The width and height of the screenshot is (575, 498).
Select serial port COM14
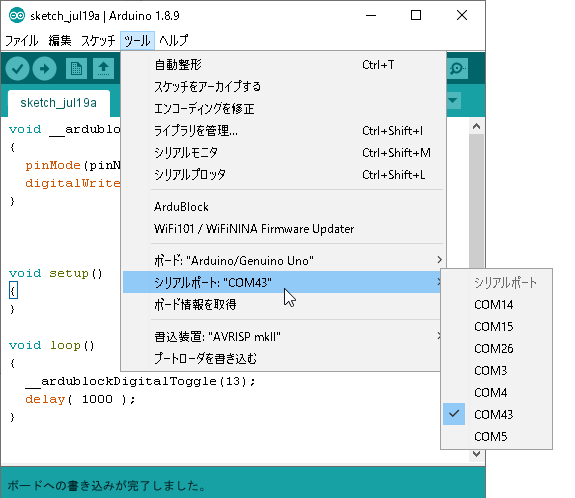point(497,305)
